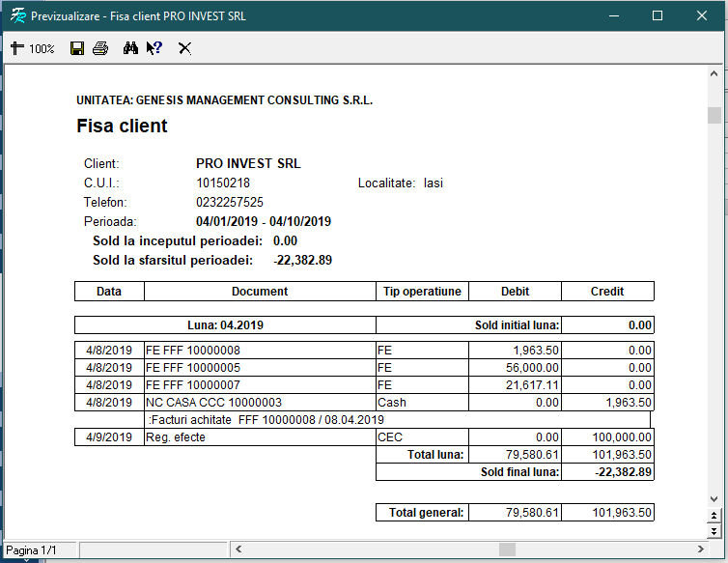Go to next page with double-down arrow
Screen dimensions: 728x563
714,531
